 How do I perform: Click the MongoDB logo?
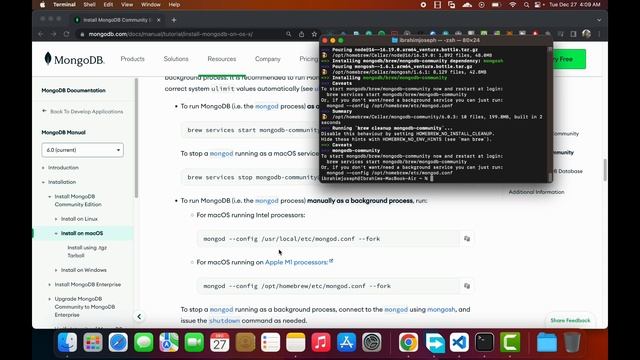(74, 59)
